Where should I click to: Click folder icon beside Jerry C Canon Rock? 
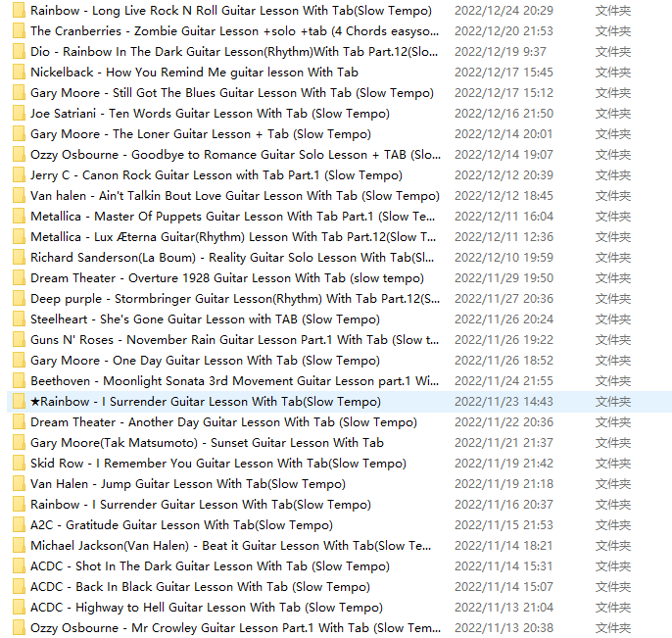(19, 174)
